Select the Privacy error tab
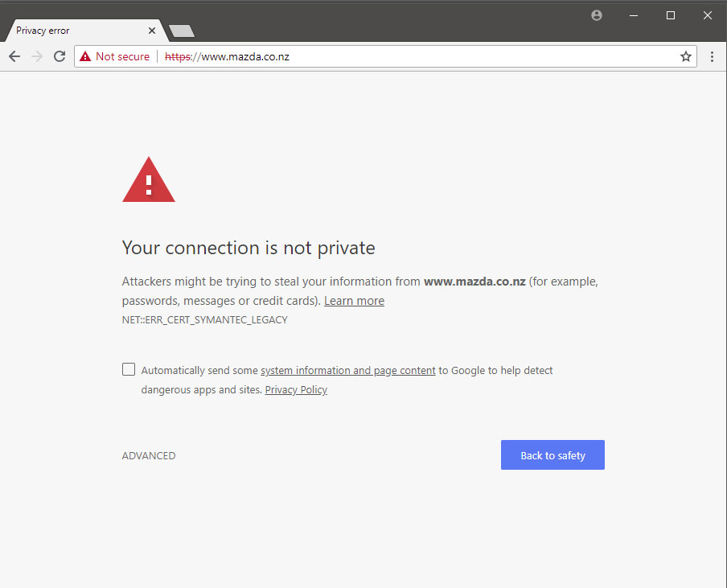The height and width of the screenshot is (588, 727). [x=86, y=31]
